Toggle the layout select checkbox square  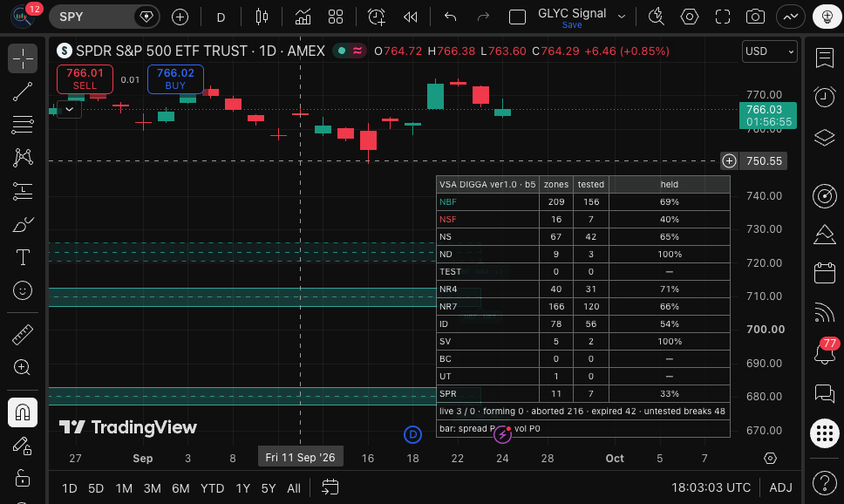coord(517,17)
